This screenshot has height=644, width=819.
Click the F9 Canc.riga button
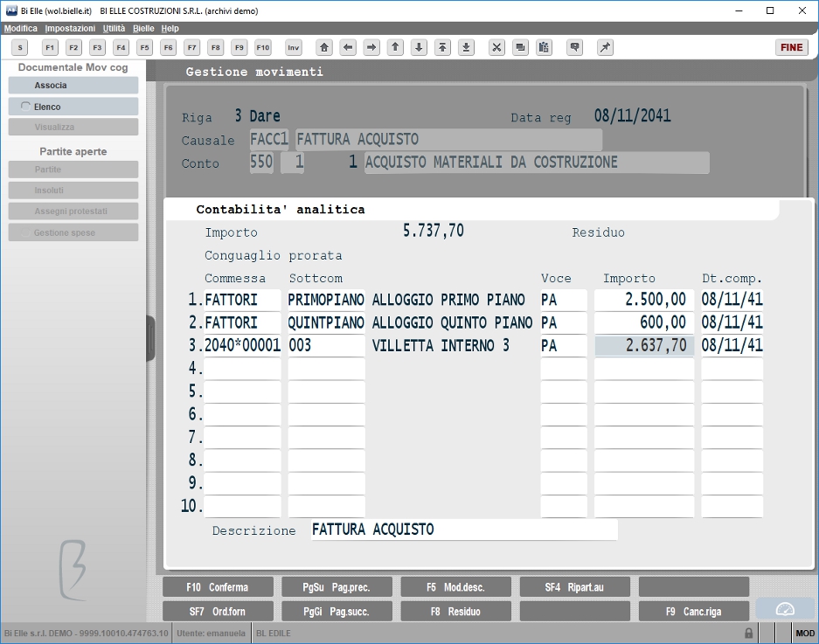click(694, 611)
